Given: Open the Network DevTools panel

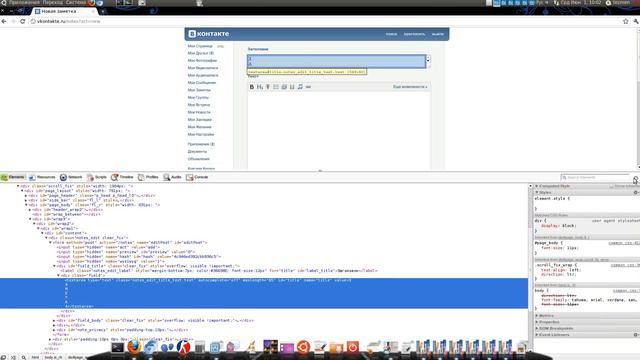Looking at the screenshot, I should 71,177.
